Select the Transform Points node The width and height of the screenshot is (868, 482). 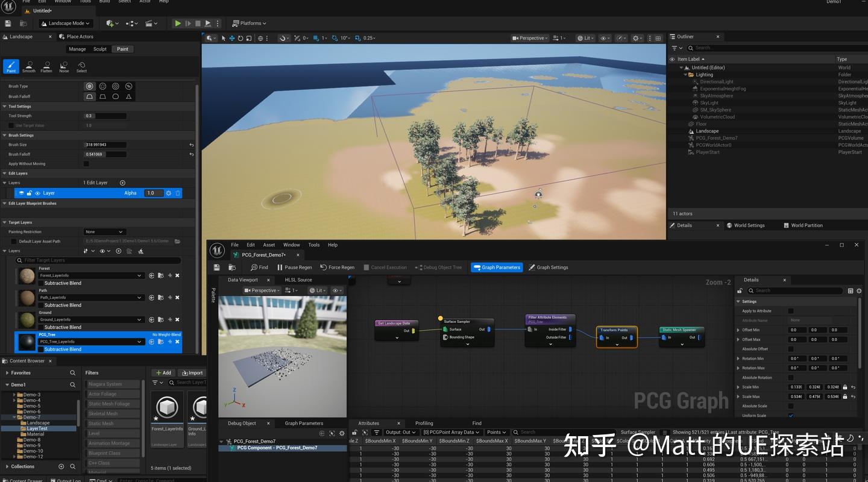617,337
